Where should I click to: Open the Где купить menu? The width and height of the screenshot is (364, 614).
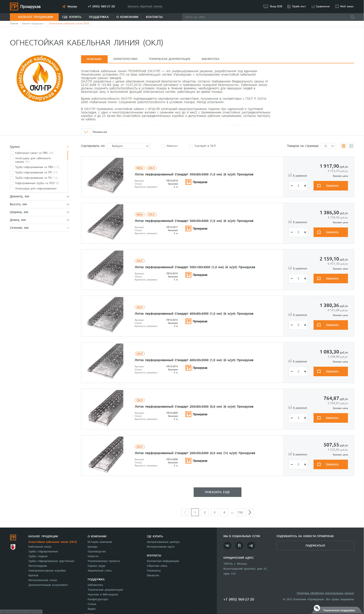click(72, 17)
